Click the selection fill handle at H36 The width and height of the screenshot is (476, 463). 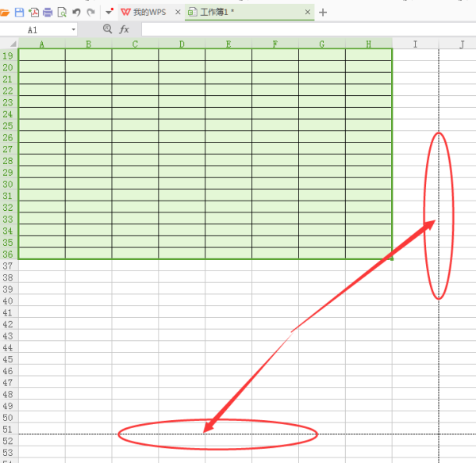point(392,259)
